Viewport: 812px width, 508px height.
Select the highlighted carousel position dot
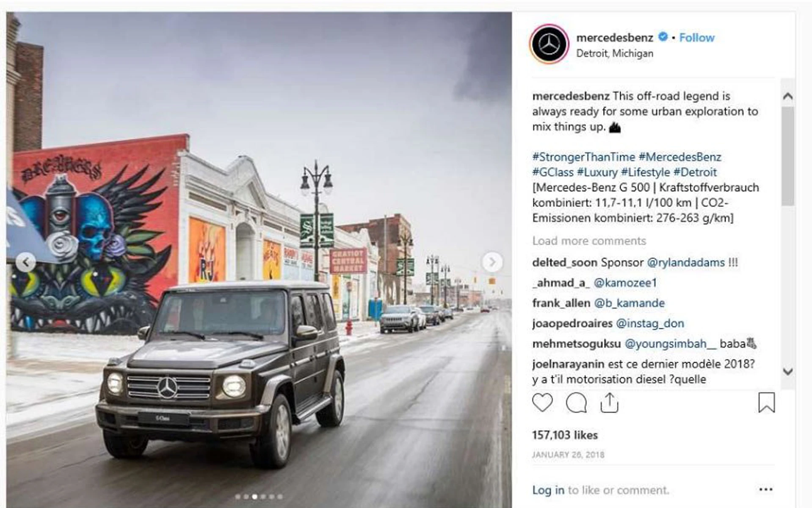tap(254, 497)
